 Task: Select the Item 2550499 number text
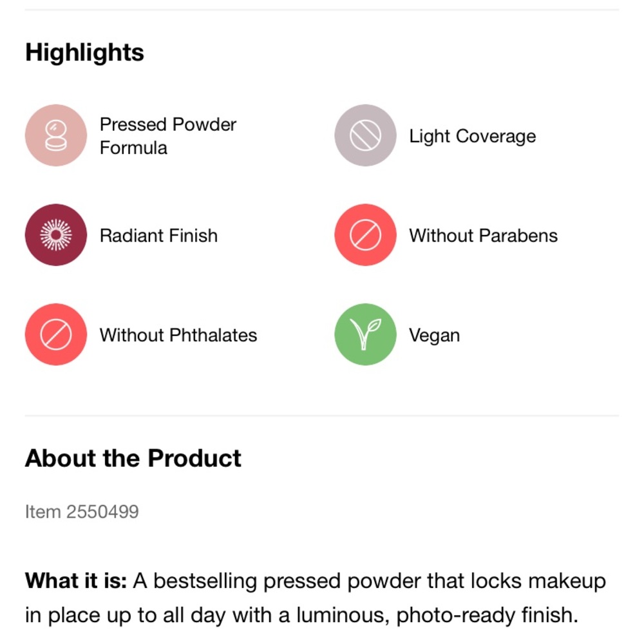click(81, 512)
